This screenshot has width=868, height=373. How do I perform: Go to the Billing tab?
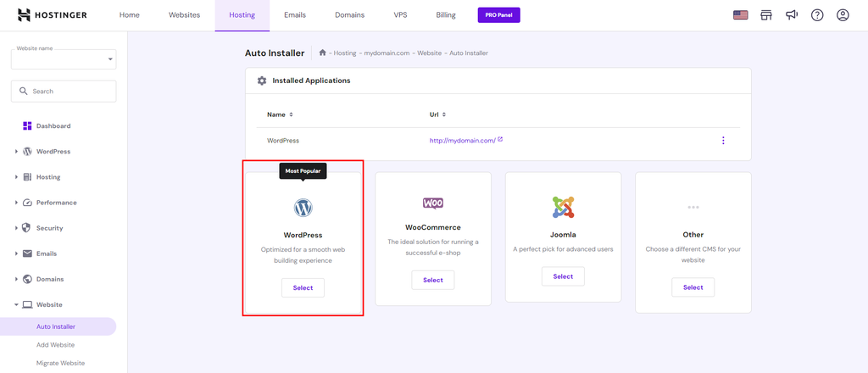click(x=445, y=15)
